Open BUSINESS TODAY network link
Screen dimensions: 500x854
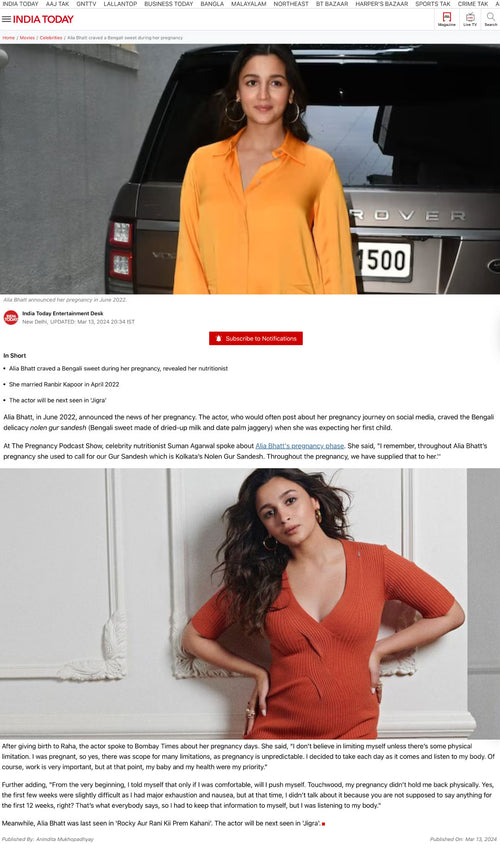pos(168,4)
